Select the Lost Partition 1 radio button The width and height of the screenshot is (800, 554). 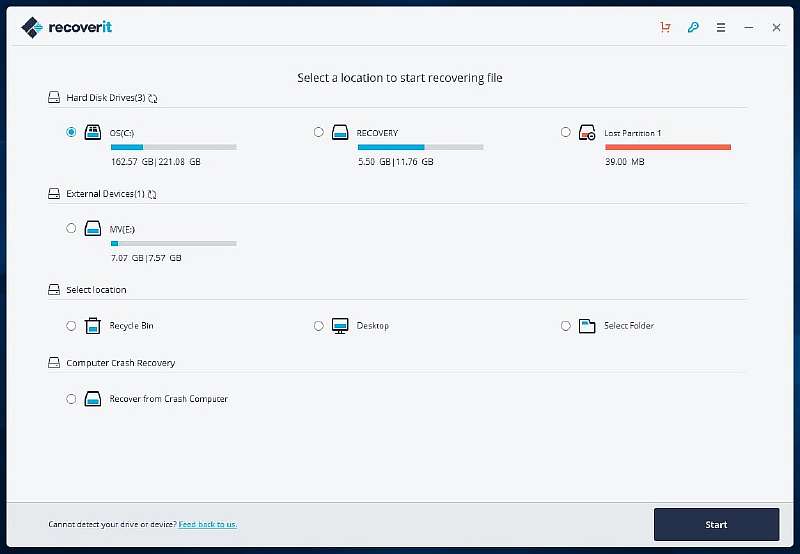pyautogui.click(x=566, y=132)
